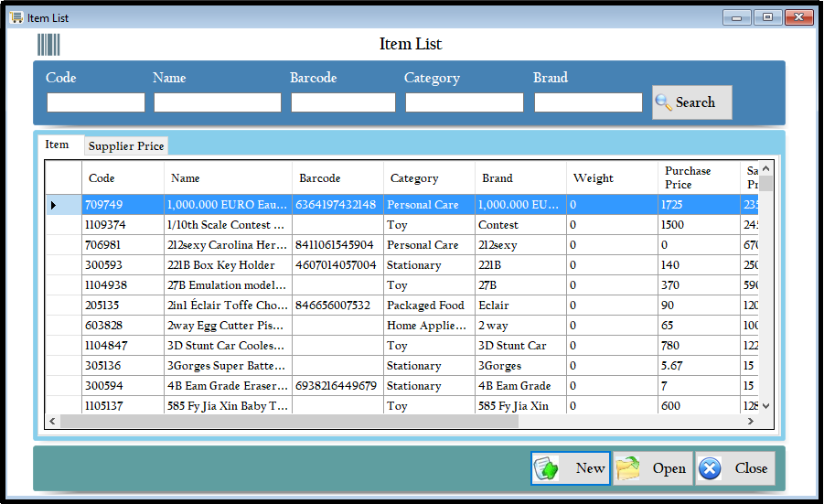Viewport: 824px width, 504px height.
Task: Click the Barcode search input
Action: (343, 102)
